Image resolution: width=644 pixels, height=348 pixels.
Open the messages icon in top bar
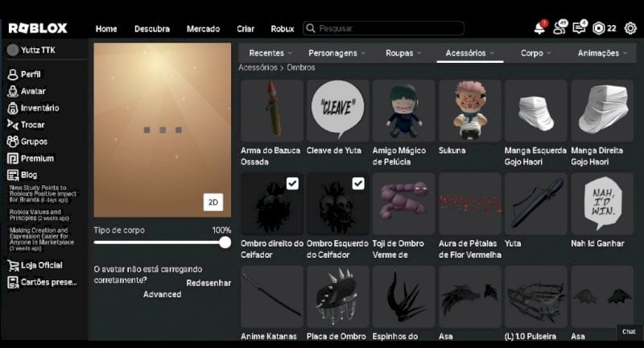coord(579,28)
